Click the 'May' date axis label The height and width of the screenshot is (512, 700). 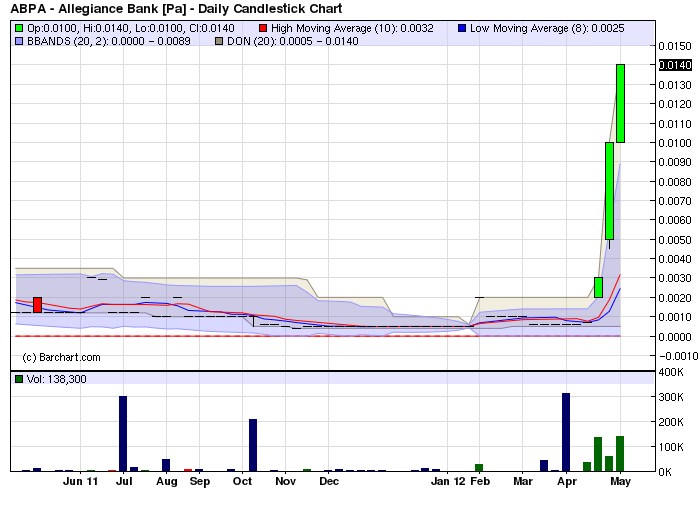tap(621, 482)
